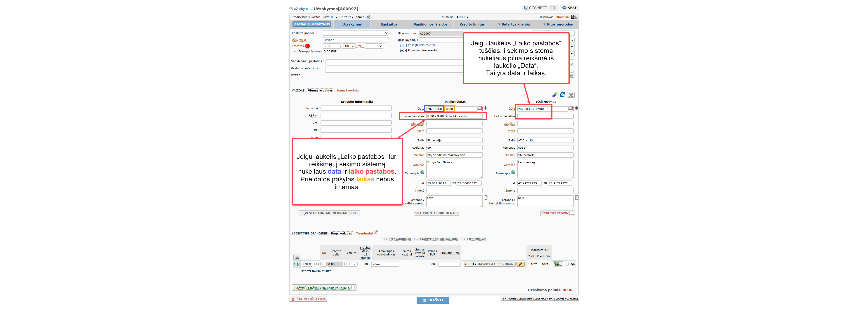The image size is (868, 309).
Task: Click the blue swoosh integration icon
Action: 563,95
